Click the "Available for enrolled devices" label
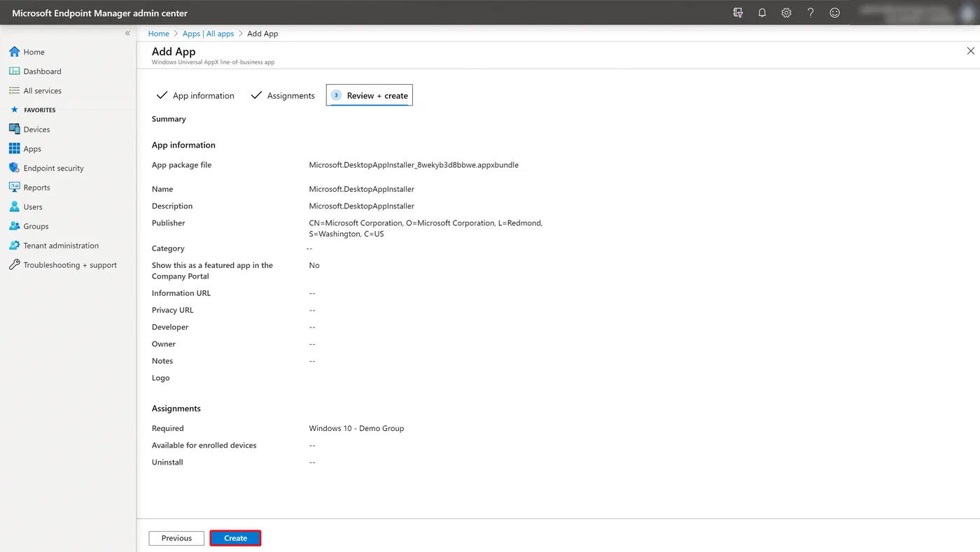The height and width of the screenshot is (552, 980). point(204,445)
